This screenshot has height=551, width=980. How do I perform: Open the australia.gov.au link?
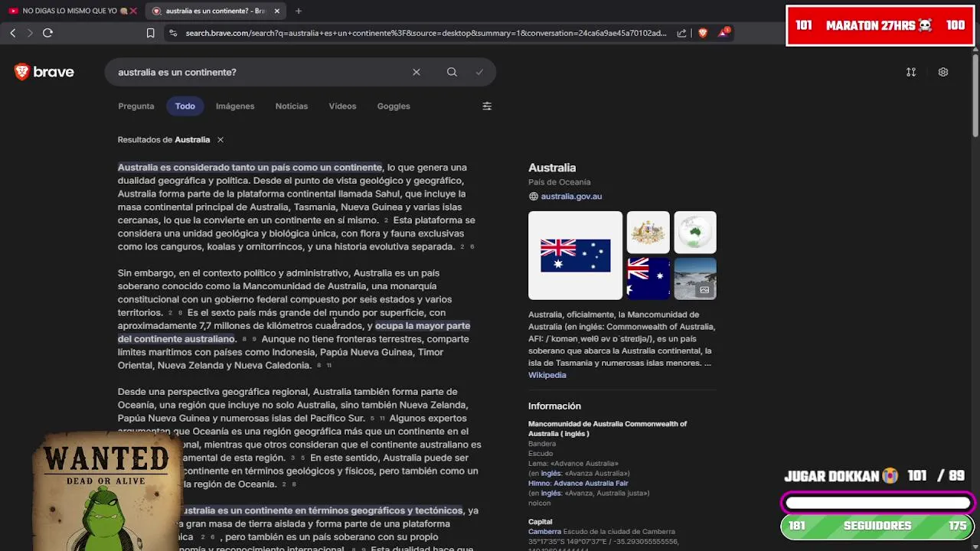(571, 197)
